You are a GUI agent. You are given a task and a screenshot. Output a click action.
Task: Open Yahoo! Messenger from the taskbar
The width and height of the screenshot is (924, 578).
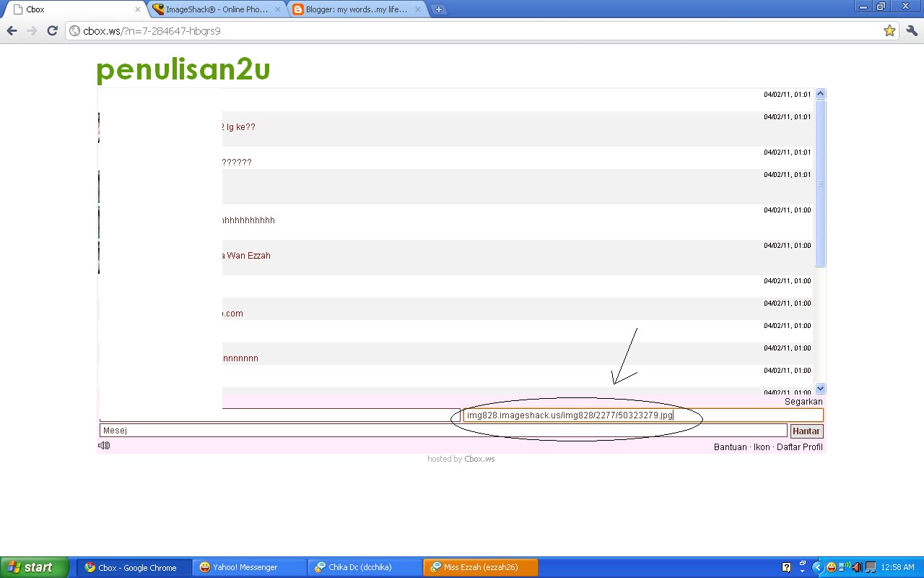[250, 567]
